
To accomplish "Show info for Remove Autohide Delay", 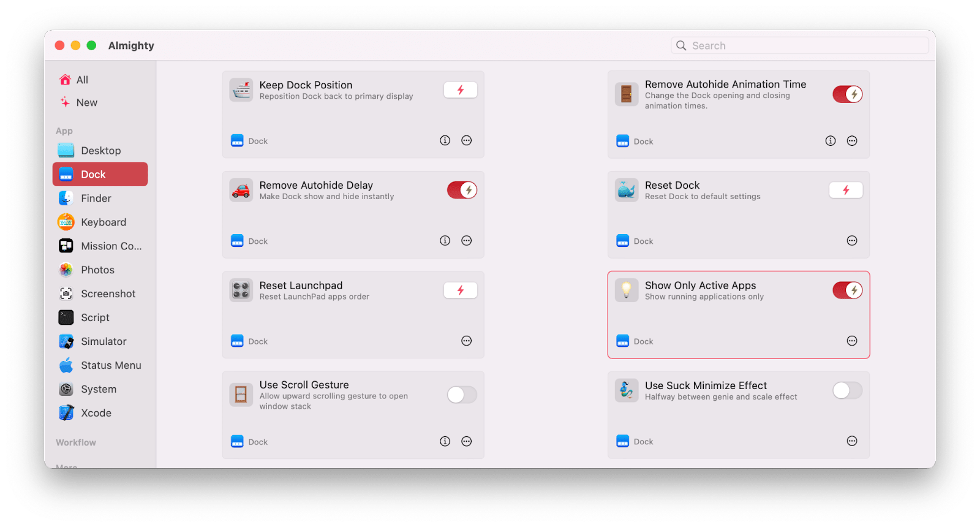I will (445, 241).
